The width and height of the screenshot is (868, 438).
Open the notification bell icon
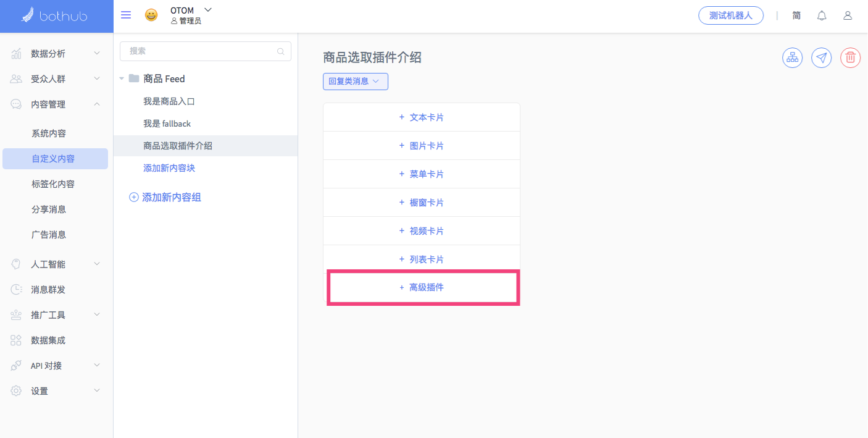pyautogui.click(x=822, y=15)
